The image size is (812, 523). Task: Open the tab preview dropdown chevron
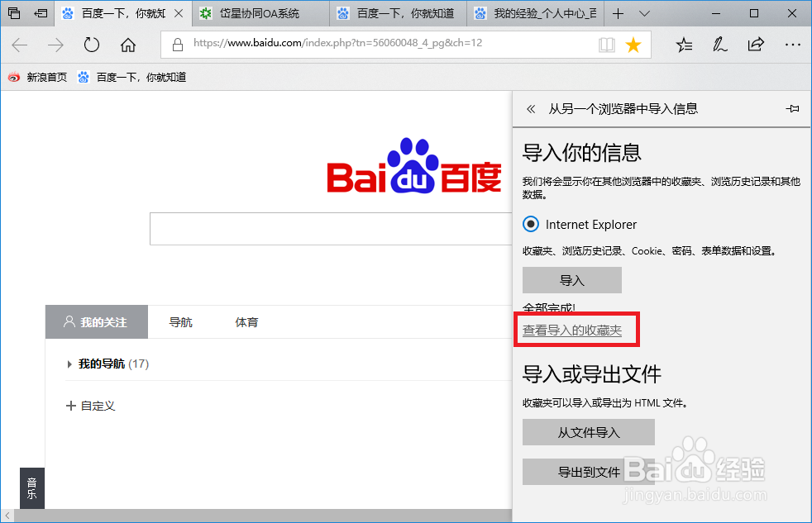click(x=644, y=13)
